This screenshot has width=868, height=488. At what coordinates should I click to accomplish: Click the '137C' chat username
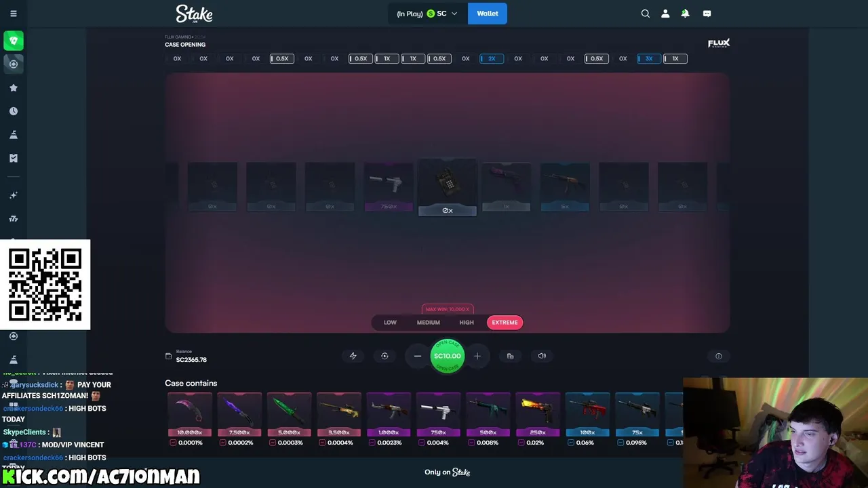pyautogui.click(x=27, y=445)
